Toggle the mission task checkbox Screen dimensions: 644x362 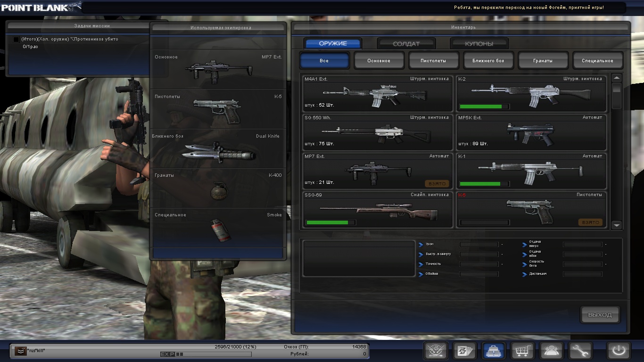17,40
